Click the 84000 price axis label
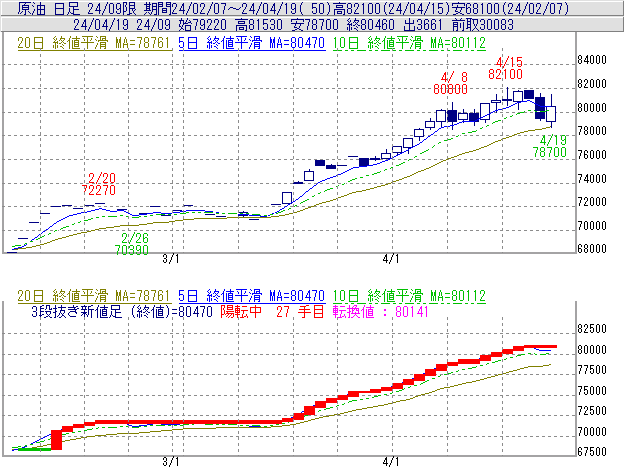Screen dimensions: 624x475 pyautogui.click(x=592, y=60)
